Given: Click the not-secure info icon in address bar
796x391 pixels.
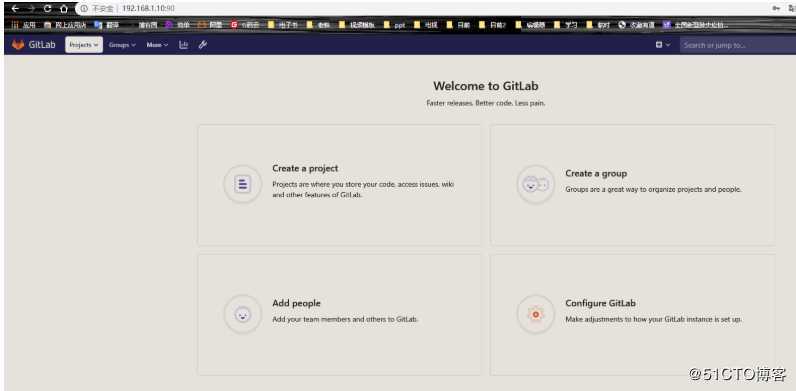Looking at the screenshot, I should tap(84, 9).
